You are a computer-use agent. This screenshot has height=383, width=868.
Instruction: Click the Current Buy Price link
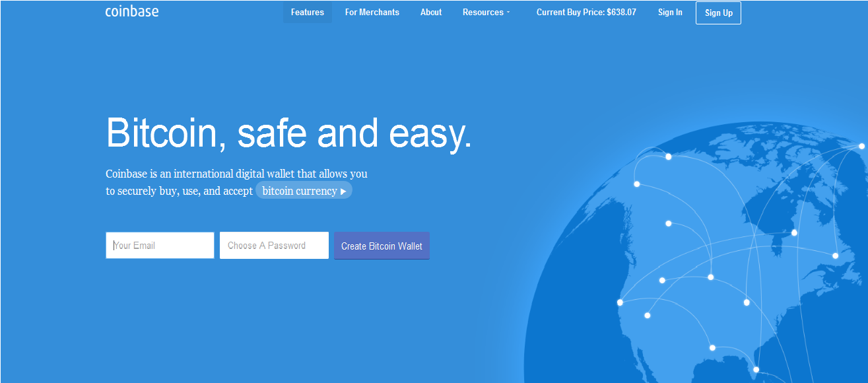(586, 13)
